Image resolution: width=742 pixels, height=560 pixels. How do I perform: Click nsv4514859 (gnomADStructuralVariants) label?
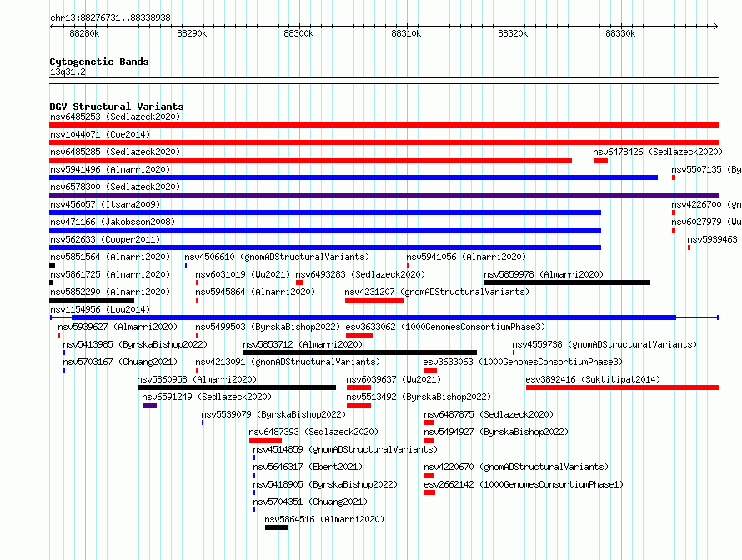[x=345, y=449]
